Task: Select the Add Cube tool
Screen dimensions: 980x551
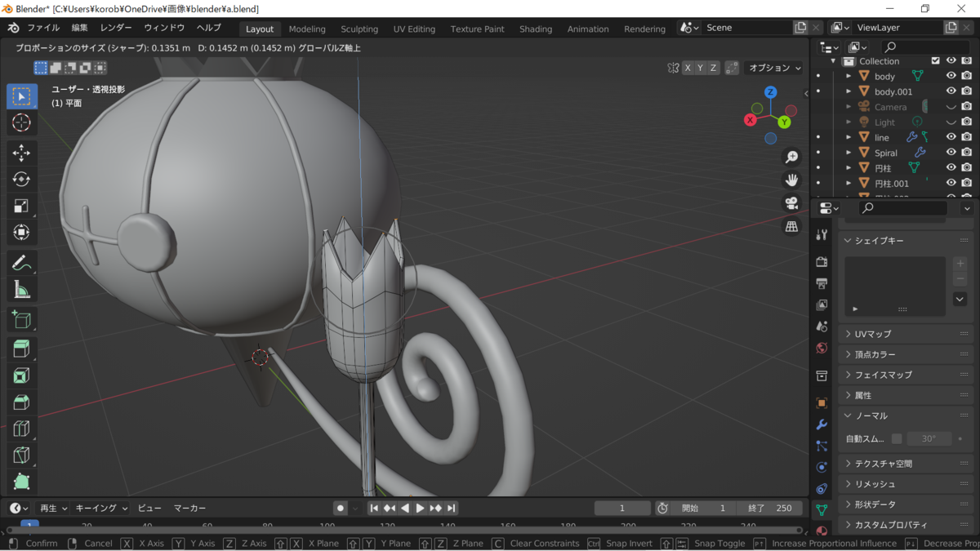Action: pyautogui.click(x=22, y=319)
